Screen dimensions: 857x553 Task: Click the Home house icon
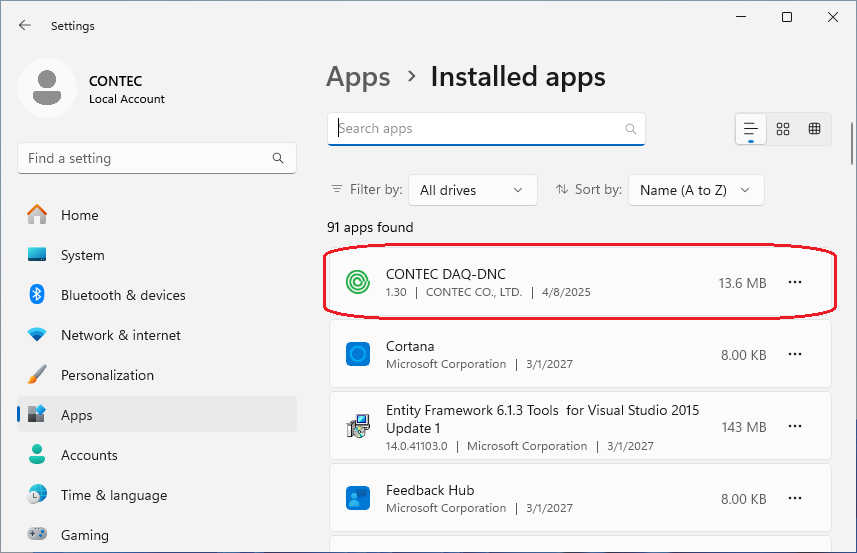(37, 214)
